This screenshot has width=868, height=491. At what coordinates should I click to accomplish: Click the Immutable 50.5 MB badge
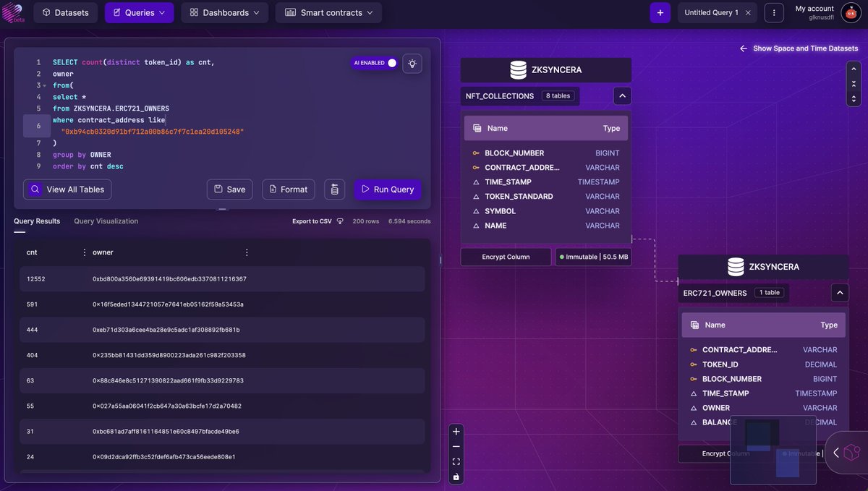point(593,257)
